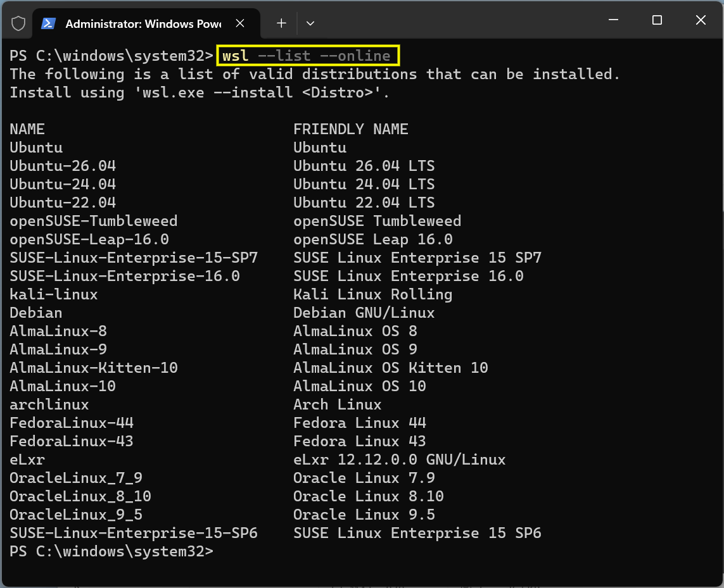The image size is (724, 588).
Task: Click 'SUSE-Linux-Enterprise-15-SP6' distro name
Action: point(134,533)
